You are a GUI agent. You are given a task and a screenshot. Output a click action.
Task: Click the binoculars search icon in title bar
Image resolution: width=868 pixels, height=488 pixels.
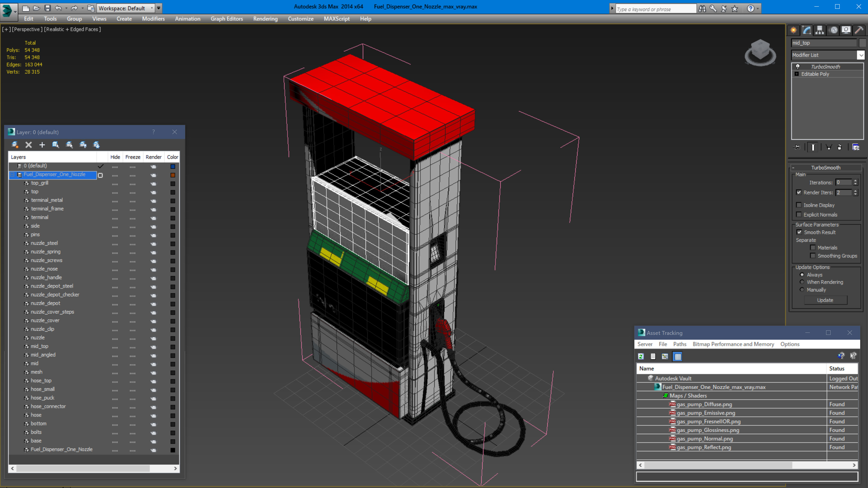tap(702, 8)
